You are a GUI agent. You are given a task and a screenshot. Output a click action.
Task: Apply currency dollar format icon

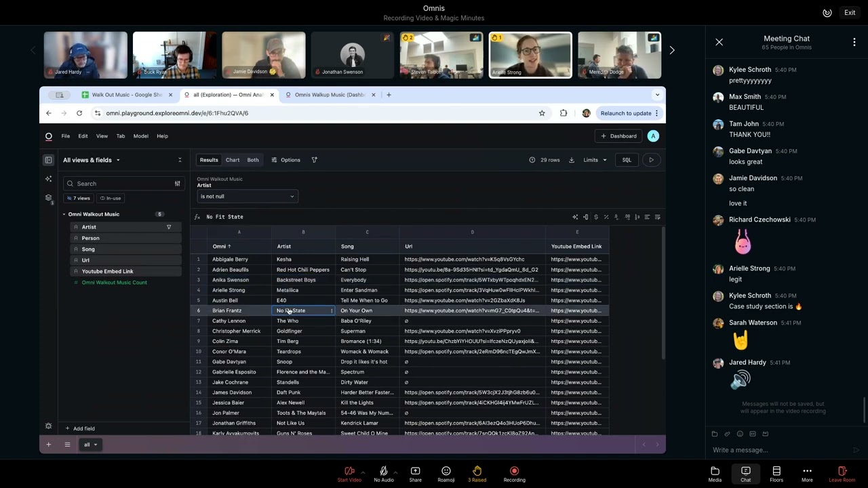pyautogui.click(x=596, y=217)
